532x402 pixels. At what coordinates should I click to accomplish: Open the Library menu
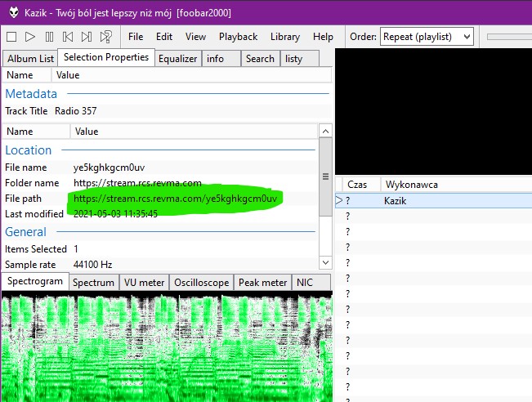pos(285,37)
